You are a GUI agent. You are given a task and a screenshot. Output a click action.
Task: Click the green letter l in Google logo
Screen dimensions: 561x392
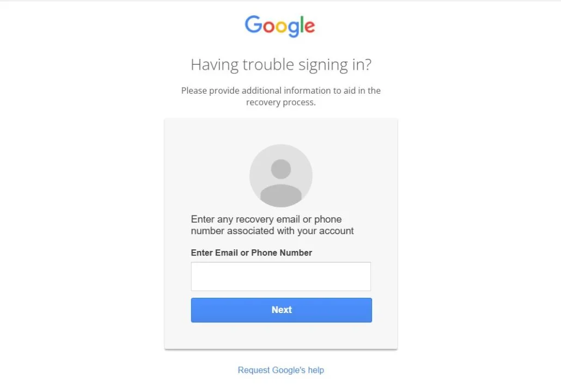(301, 24)
